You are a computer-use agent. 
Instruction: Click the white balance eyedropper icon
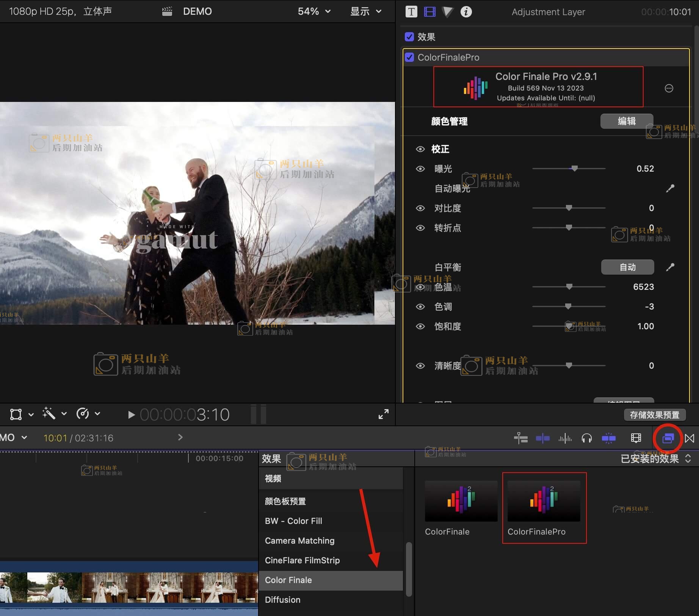[x=670, y=267]
